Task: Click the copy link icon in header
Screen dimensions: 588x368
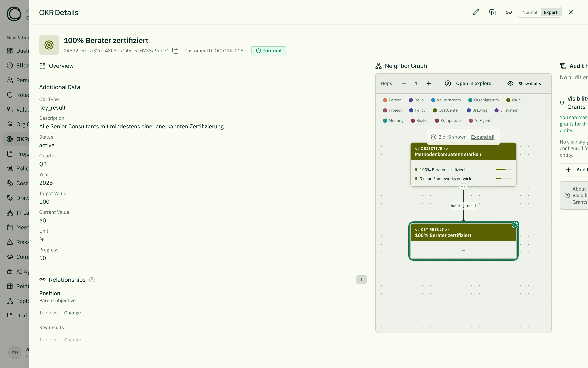Action: coord(509,12)
